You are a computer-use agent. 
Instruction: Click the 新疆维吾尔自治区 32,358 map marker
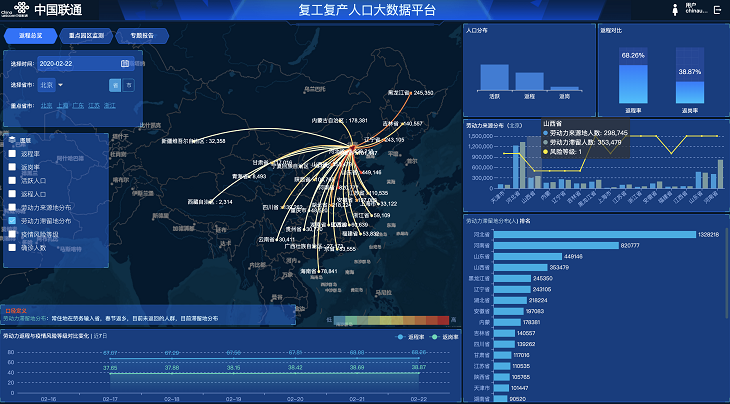click(x=193, y=141)
